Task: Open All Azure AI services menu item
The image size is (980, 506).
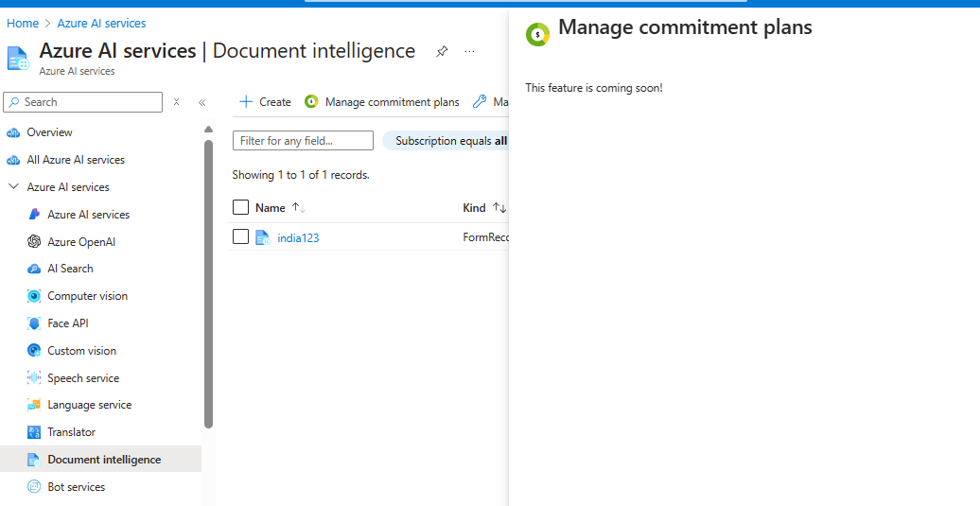Action: pos(76,160)
